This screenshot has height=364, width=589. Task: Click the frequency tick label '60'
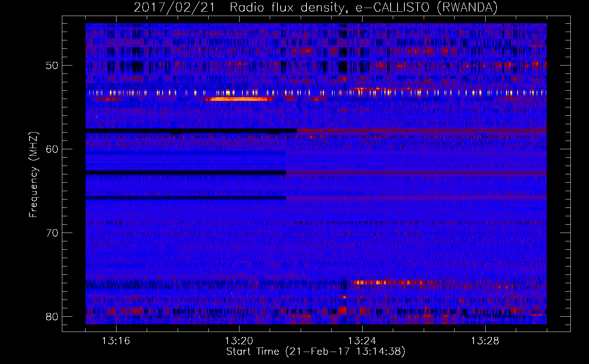52,149
